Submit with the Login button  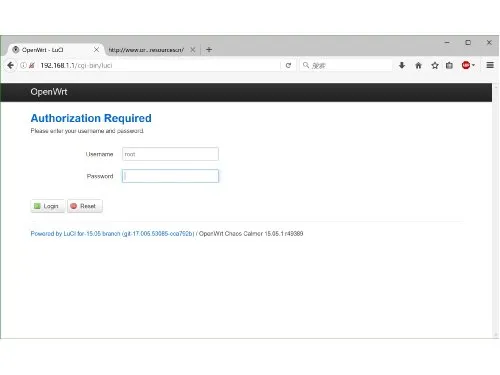click(x=47, y=206)
